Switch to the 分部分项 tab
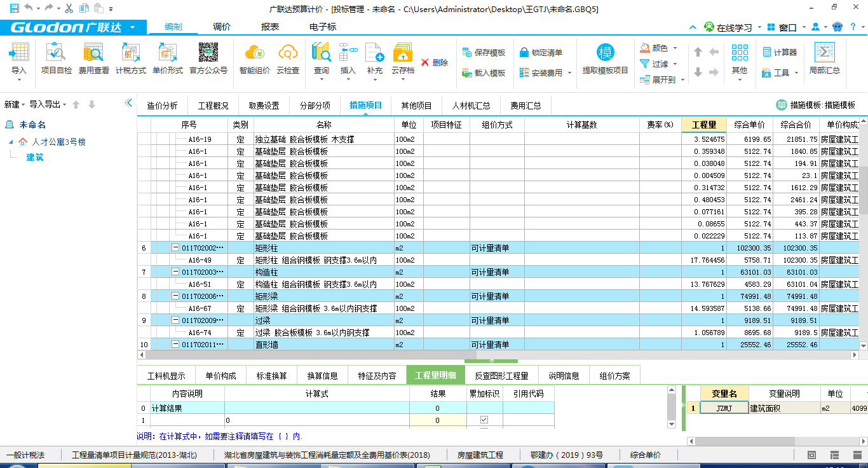Viewport: 868px width, 468px height. tap(315, 106)
